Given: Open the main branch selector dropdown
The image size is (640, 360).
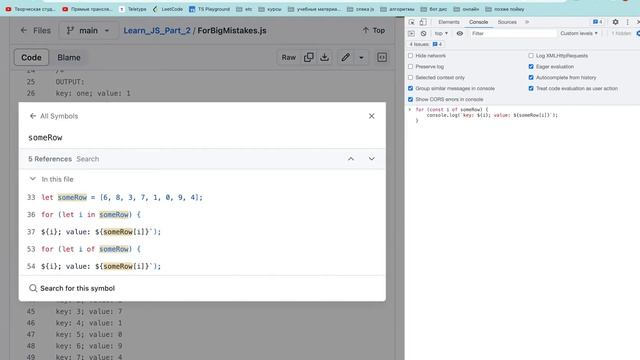Looking at the screenshot, I should [x=88, y=31].
